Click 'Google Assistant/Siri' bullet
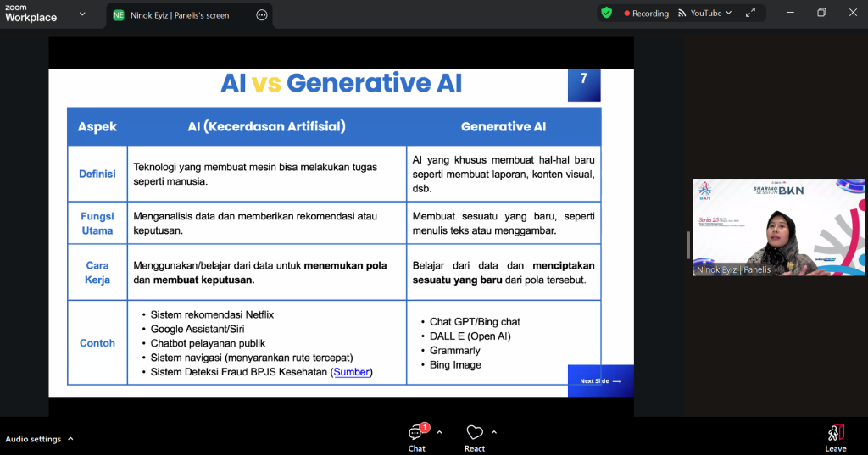This screenshot has width=868, height=455. pos(198,329)
